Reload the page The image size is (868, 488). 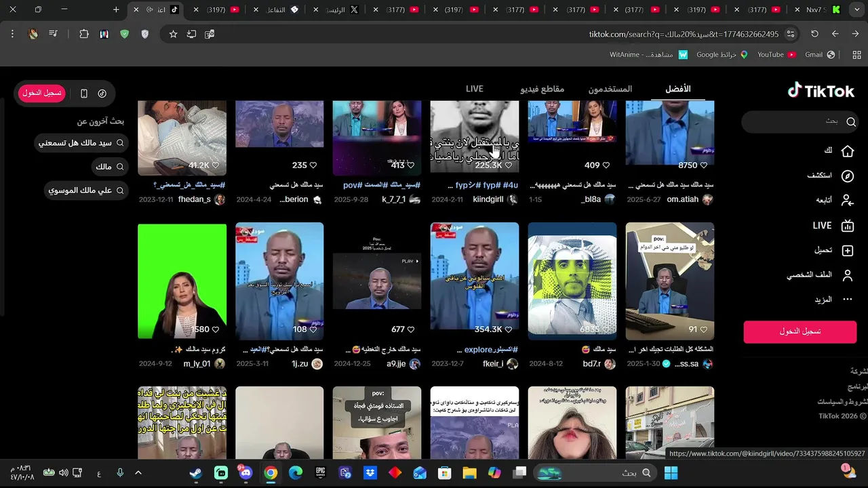[814, 34]
